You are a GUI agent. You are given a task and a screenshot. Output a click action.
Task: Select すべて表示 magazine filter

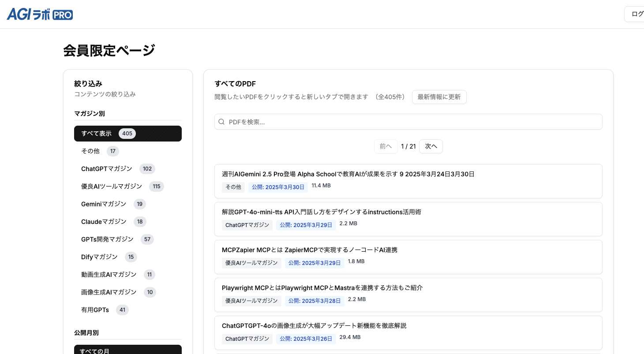tap(127, 134)
